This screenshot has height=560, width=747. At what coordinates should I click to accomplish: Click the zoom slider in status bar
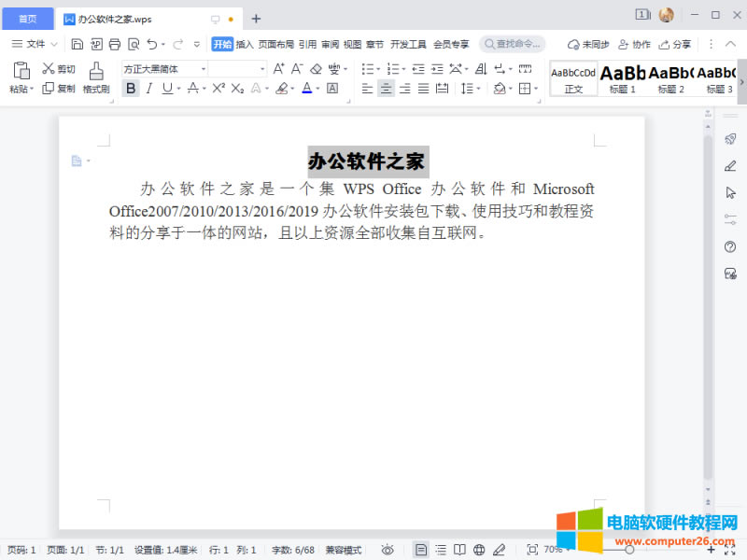(x=629, y=550)
